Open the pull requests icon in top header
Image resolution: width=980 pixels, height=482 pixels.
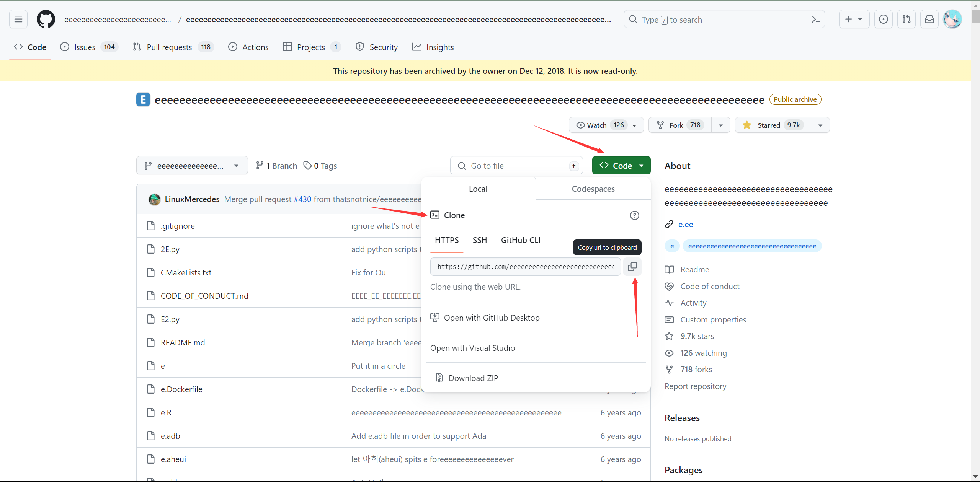[906, 19]
